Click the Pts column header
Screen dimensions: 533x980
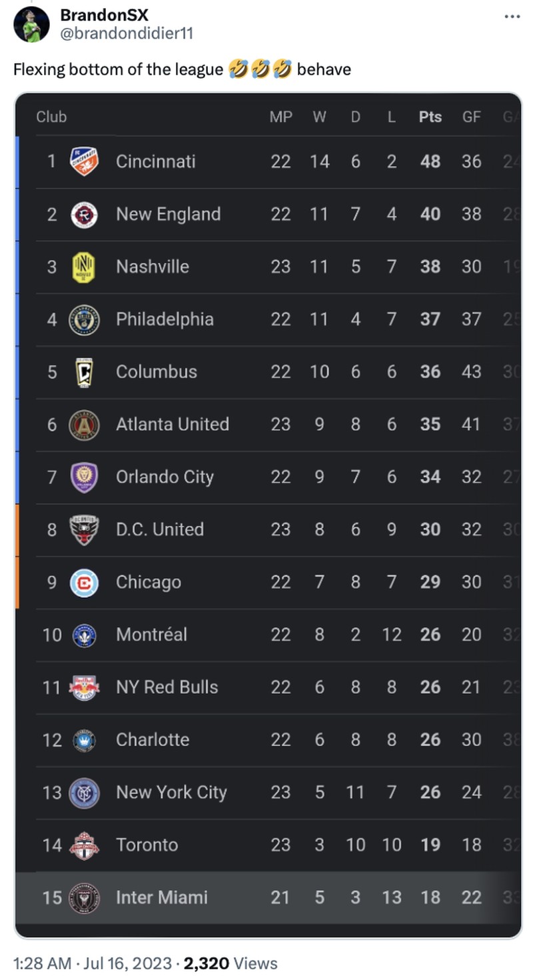point(430,117)
